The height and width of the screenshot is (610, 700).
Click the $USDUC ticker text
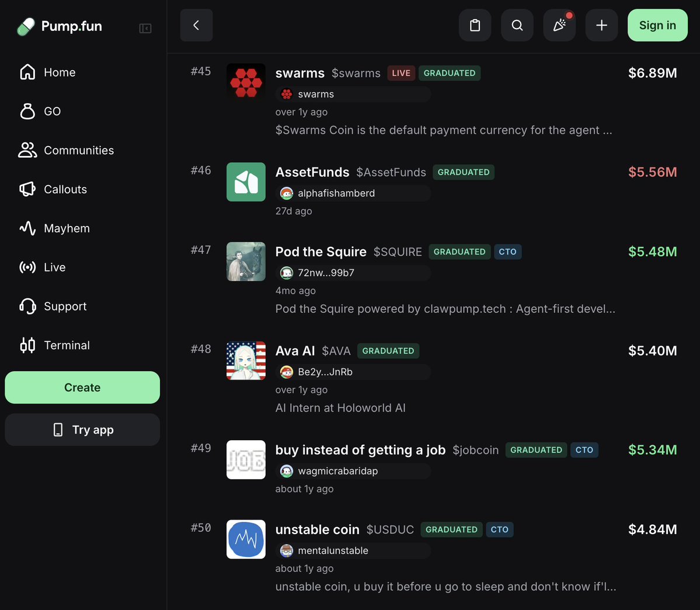[x=390, y=529]
